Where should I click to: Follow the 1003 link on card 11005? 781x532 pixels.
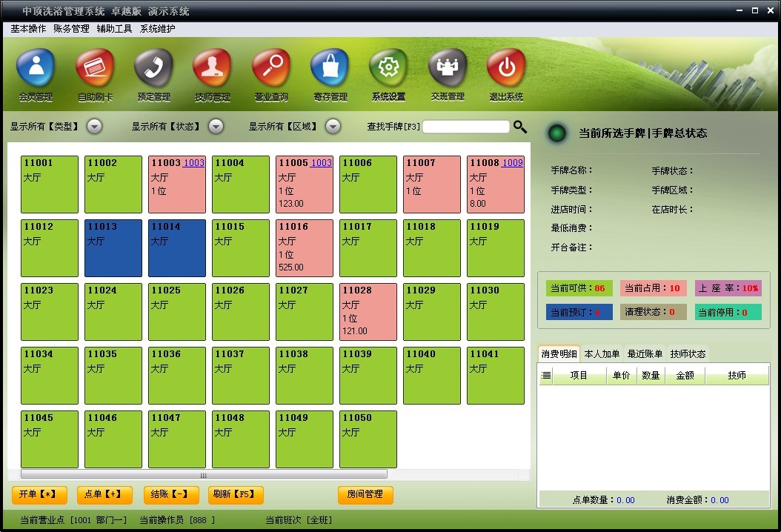coord(322,163)
